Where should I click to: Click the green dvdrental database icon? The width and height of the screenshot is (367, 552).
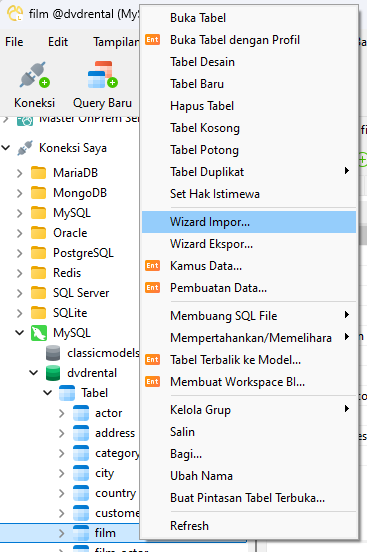tap(53, 373)
